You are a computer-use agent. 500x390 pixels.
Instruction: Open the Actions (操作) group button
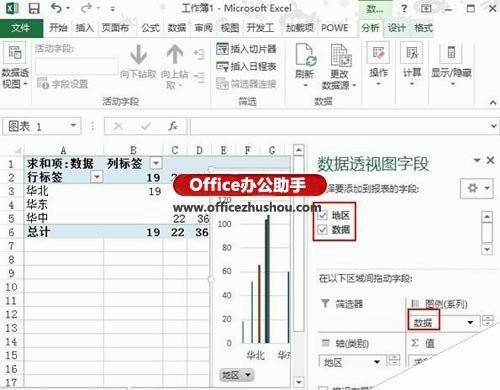(378, 63)
